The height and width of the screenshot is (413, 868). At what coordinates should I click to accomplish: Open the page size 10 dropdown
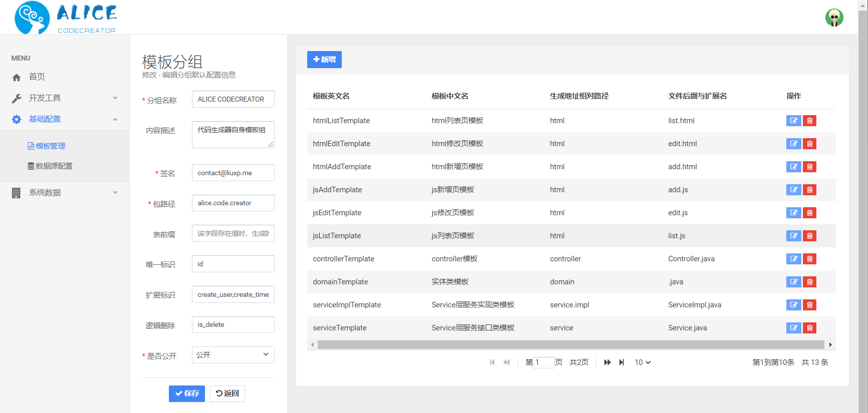pos(642,362)
